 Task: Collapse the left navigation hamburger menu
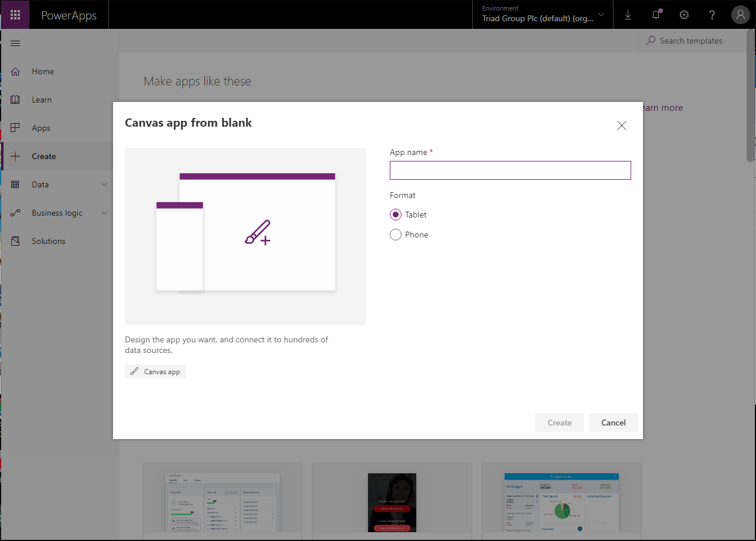pos(16,43)
